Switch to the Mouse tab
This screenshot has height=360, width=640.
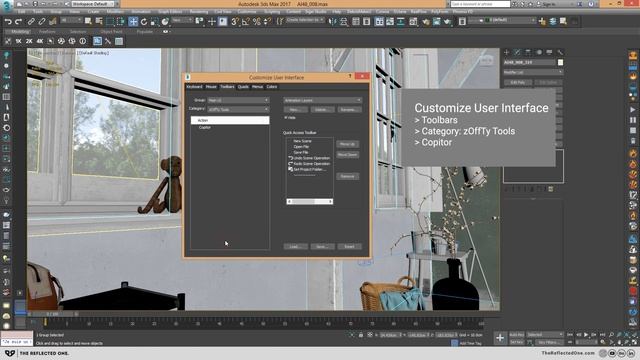[211, 87]
